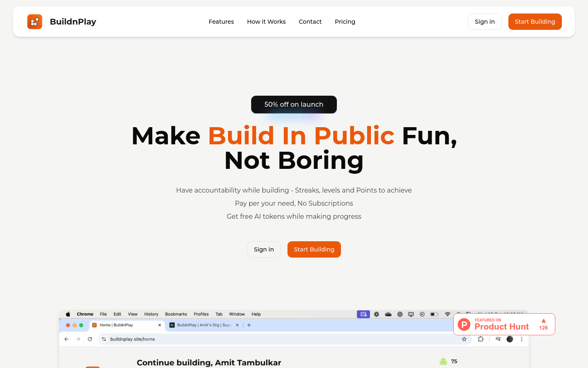Click the Product Hunt P logo icon
The width and height of the screenshot is (588, 368).
point(464,324)
